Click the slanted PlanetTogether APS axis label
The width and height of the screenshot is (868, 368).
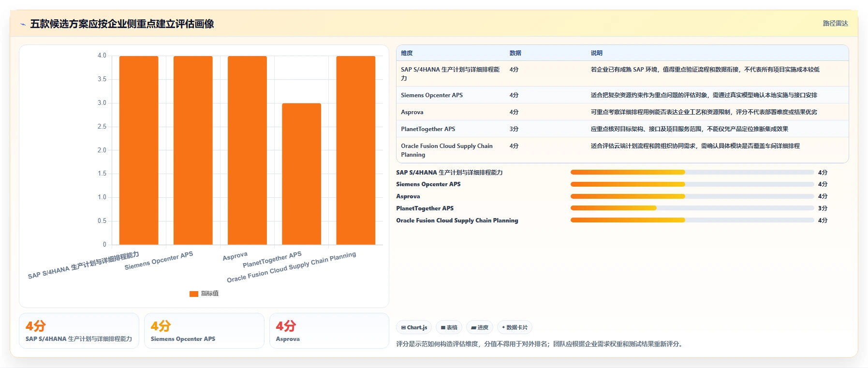click(272, 259)
